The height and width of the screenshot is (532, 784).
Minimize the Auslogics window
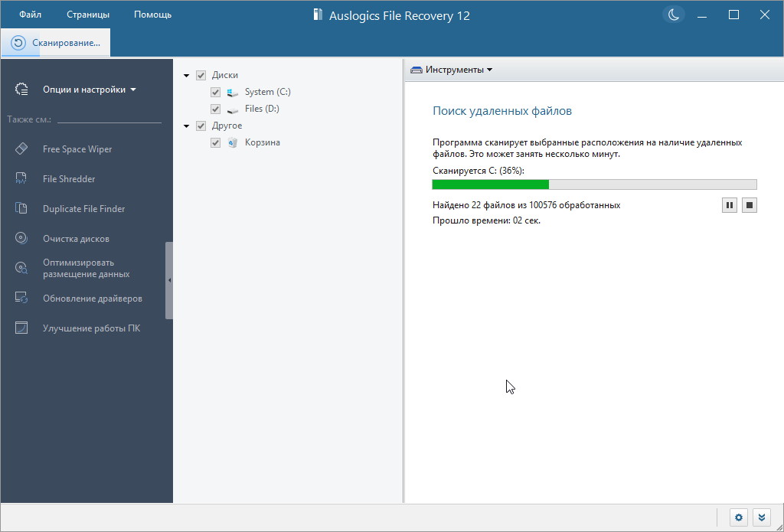[703, 15]
